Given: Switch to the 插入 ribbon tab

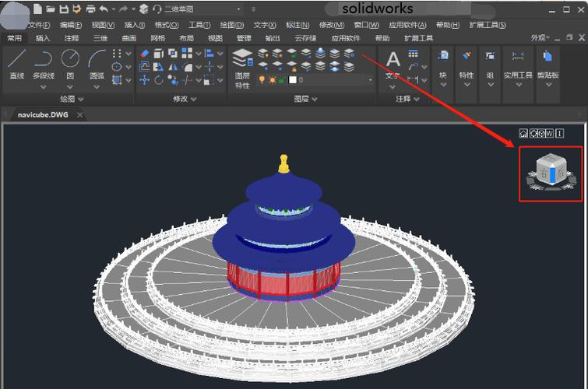Looking at the screenshot, I should tap(42, 38).
